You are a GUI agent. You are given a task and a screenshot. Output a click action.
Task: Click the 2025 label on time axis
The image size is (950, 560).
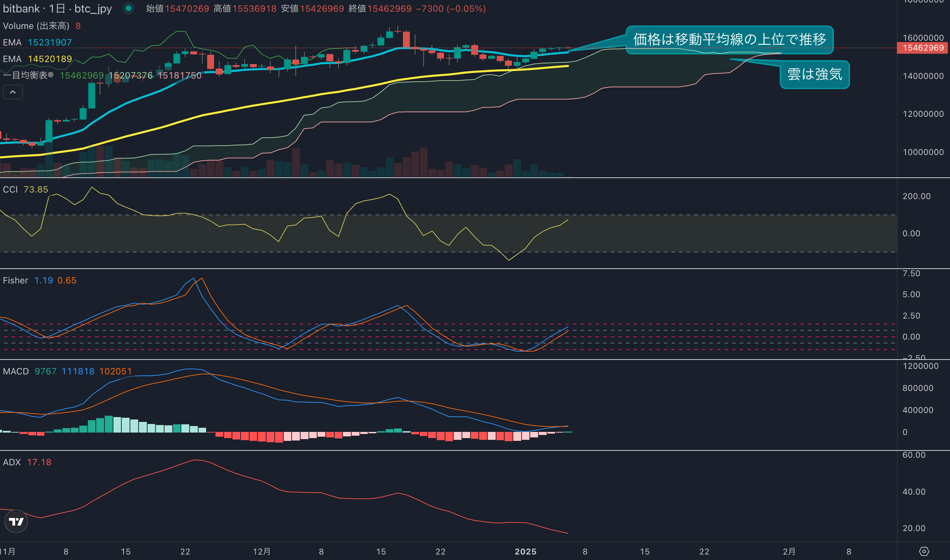[525, 552]
